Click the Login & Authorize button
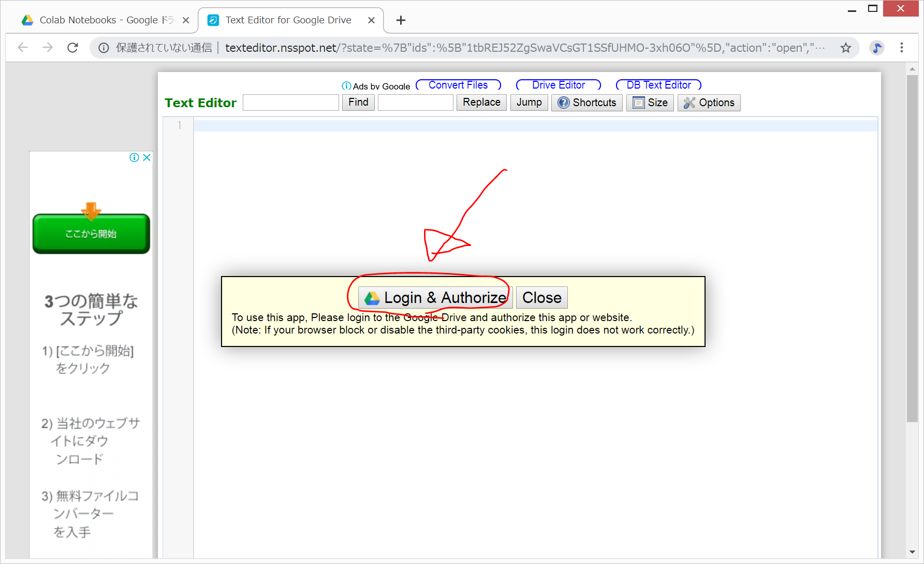Image resolution: width=924 pixels, height=564 pixels. [x=435, y=298]
